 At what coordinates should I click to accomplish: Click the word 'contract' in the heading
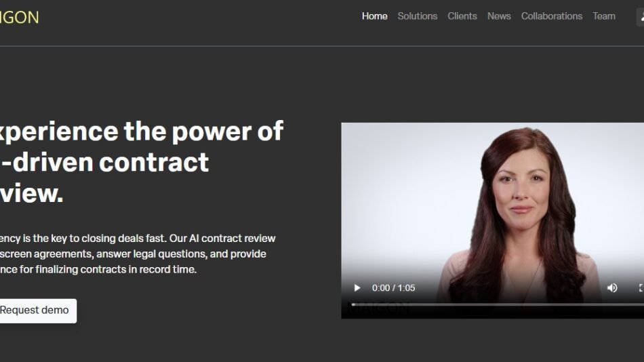tap(154, 162)
